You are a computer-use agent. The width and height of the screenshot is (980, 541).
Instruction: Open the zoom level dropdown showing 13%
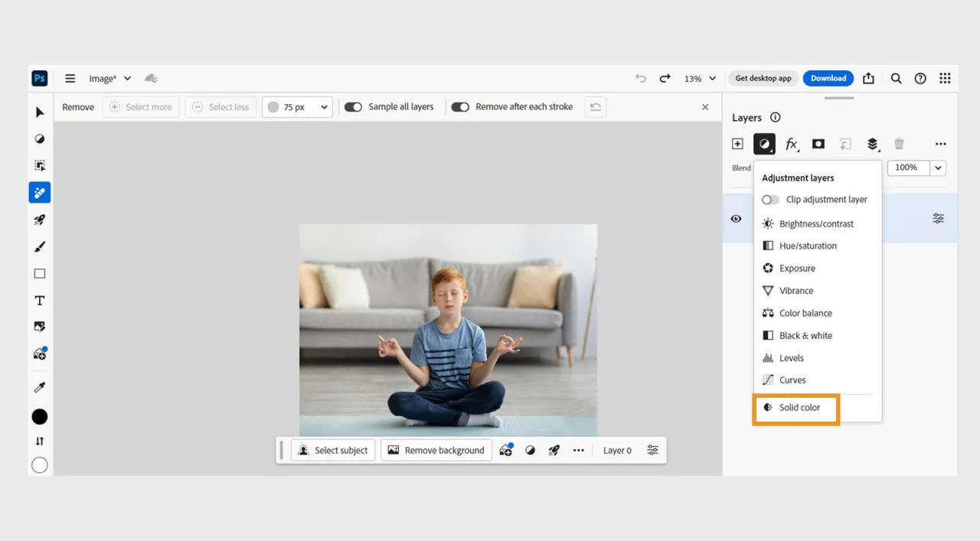coord(699,78)
